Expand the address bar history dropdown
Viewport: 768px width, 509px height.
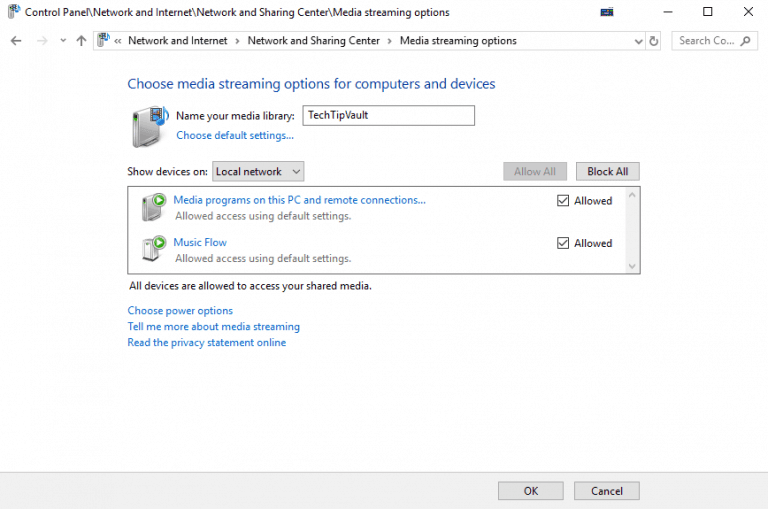point(639,41)
